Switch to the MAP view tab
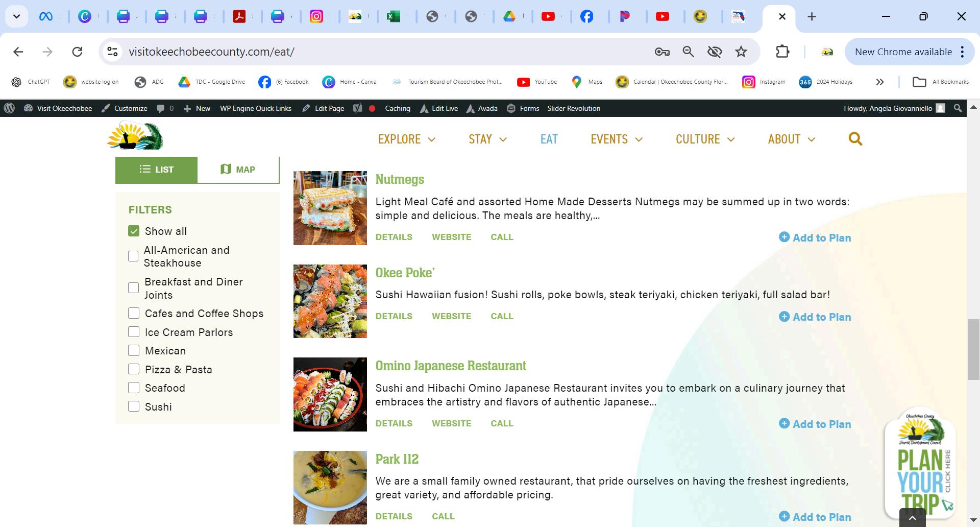The image size is (980, 527). coord(238,170)
